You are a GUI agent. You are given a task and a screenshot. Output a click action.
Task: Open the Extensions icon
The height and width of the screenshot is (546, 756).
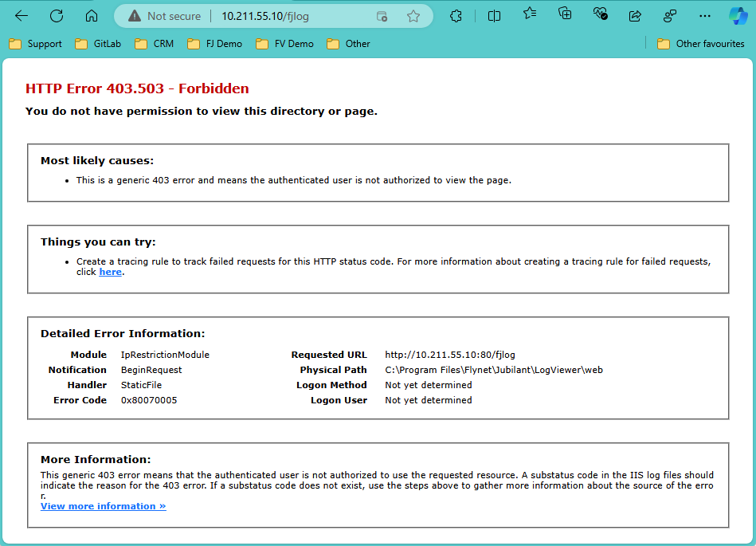click(x=456, y=14)
